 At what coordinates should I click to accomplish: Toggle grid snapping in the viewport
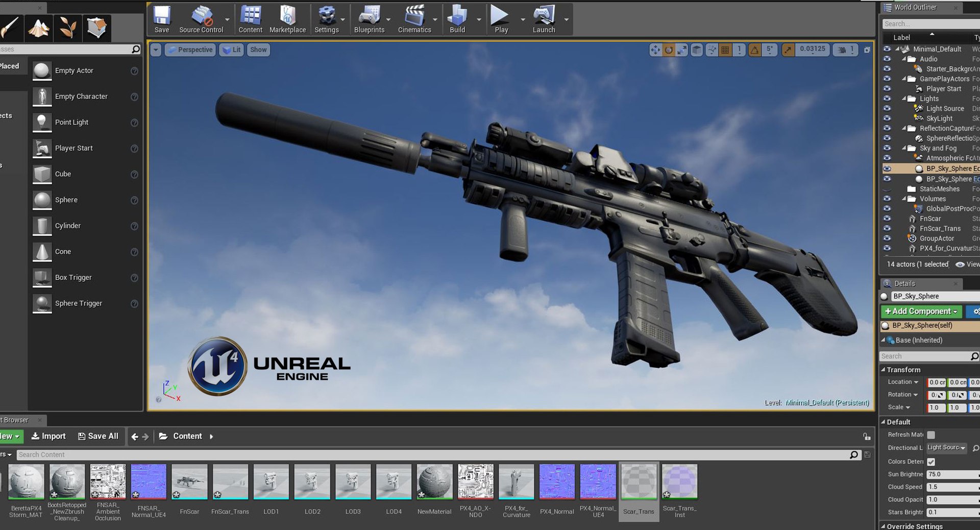(x=725, y=50)
